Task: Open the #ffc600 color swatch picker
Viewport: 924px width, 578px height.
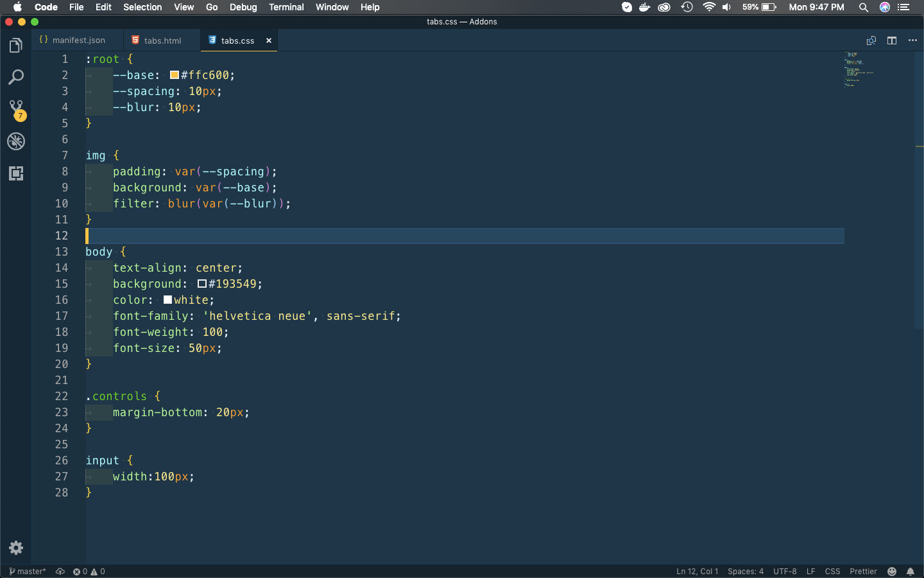Action: tap(175, 75)
